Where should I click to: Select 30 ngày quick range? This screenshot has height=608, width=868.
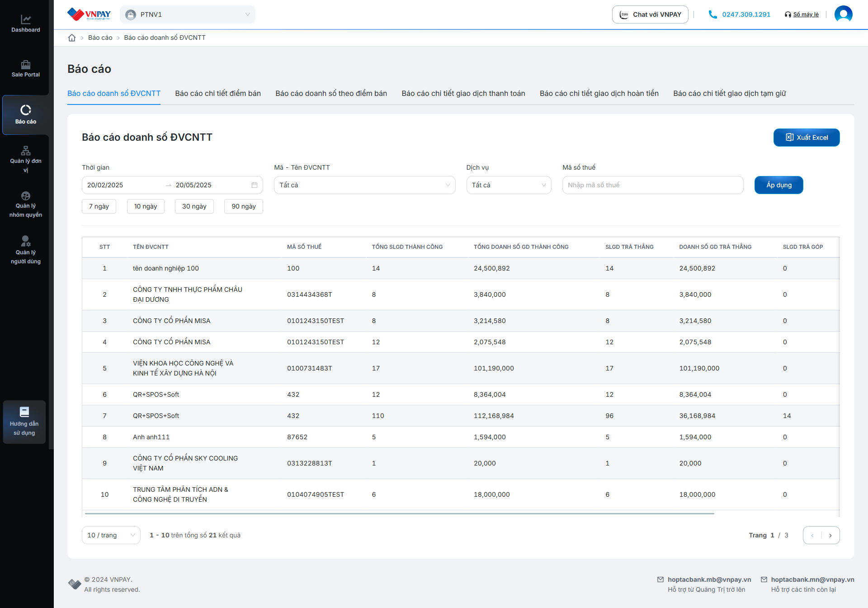click(194, 206)
